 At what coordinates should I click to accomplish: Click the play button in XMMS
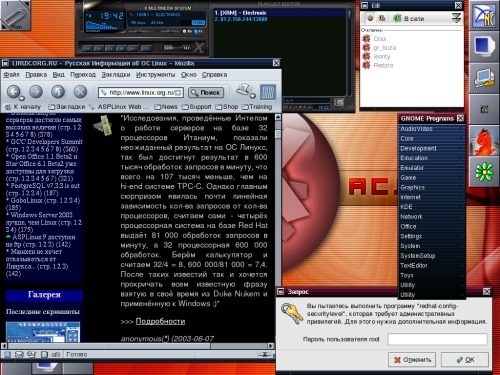click(x=99, y=49)
